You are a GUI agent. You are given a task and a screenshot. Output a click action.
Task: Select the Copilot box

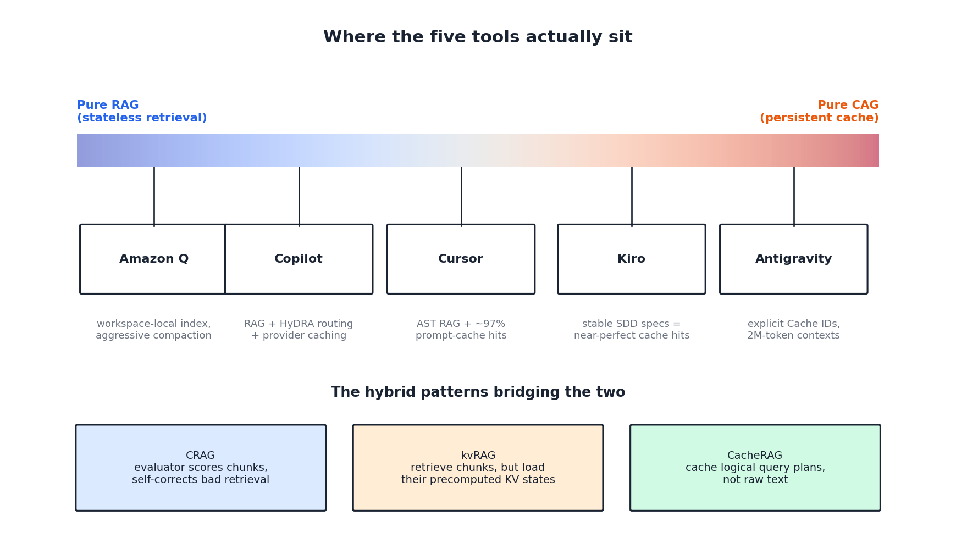299,259
